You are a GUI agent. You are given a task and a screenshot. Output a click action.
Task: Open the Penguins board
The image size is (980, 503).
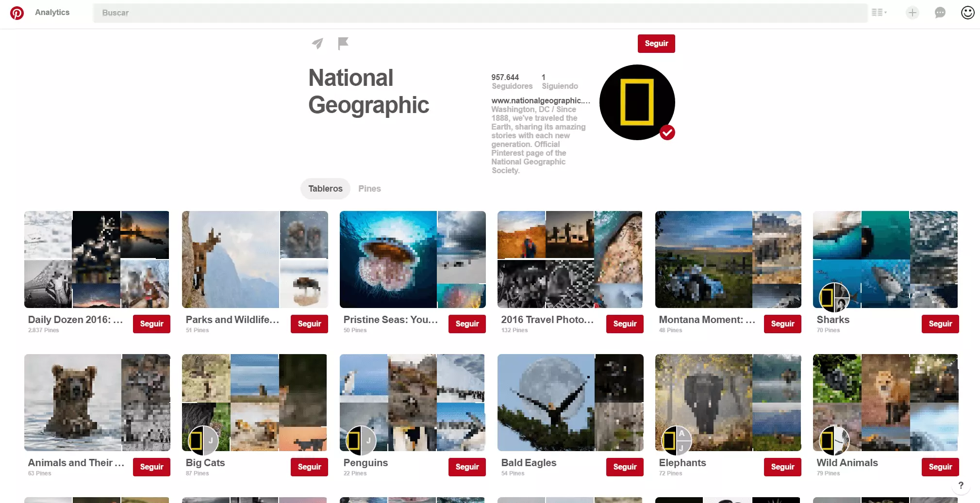point(412,403)
